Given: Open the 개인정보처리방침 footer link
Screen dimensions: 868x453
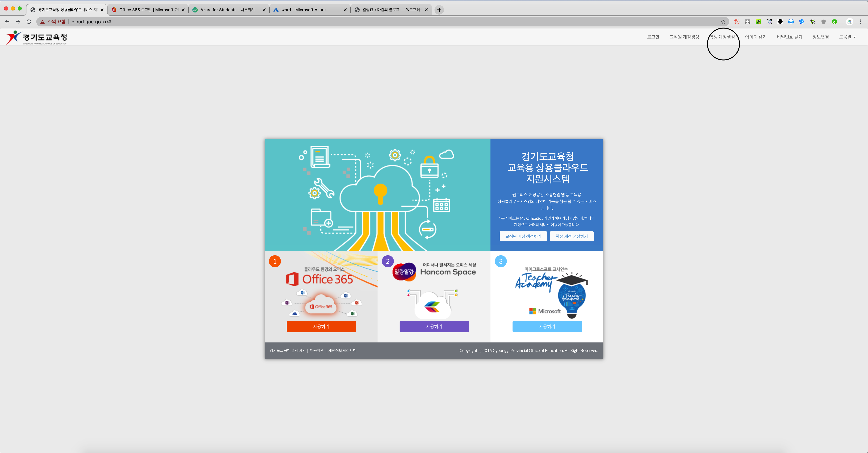Looking at the screenshot, I should 342,351.
